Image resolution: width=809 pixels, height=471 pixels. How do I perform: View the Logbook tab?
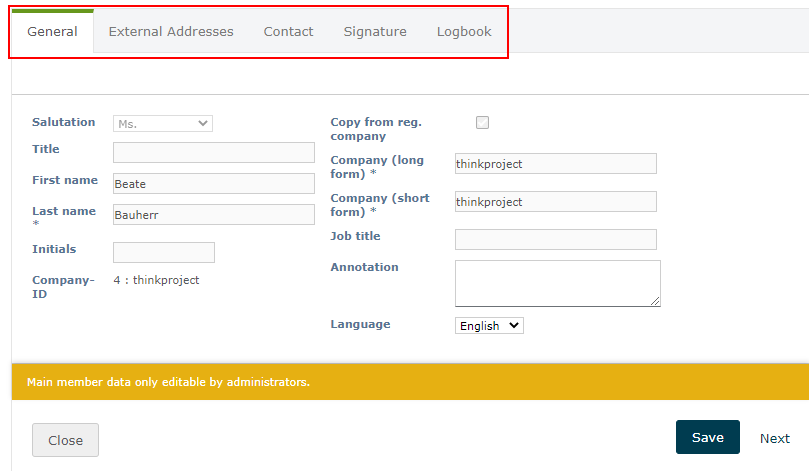pos(464,32)
